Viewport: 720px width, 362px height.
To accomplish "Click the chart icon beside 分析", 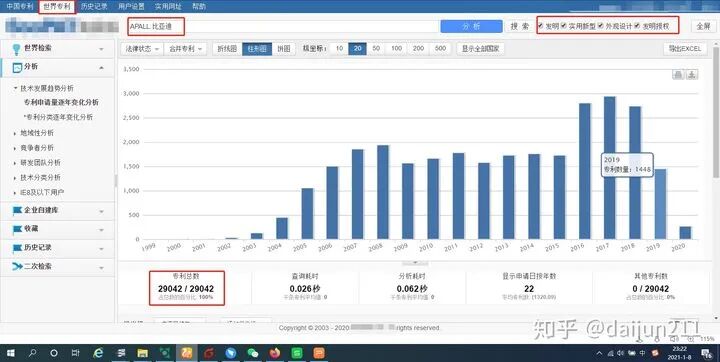I will point(17,68).
